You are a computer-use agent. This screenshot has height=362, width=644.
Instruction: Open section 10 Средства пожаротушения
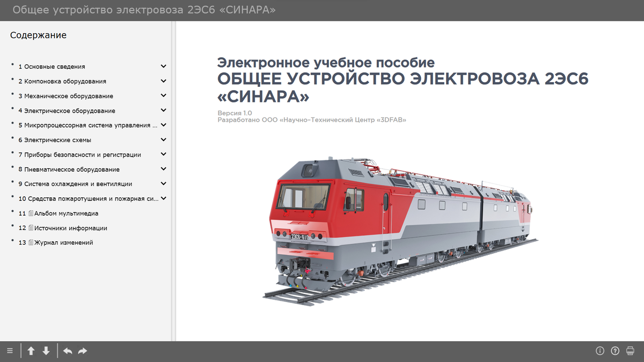[x=89, y=198]
